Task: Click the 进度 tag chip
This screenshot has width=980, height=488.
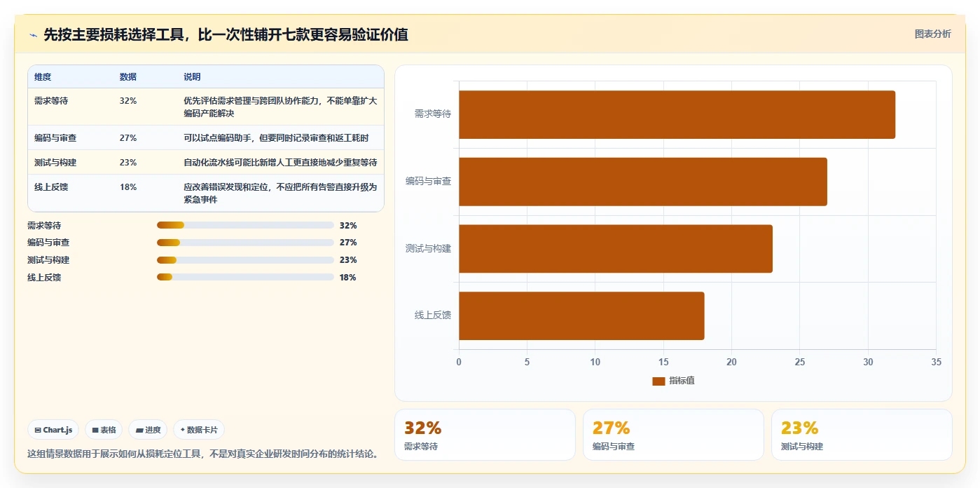Action: coord(148,430)
